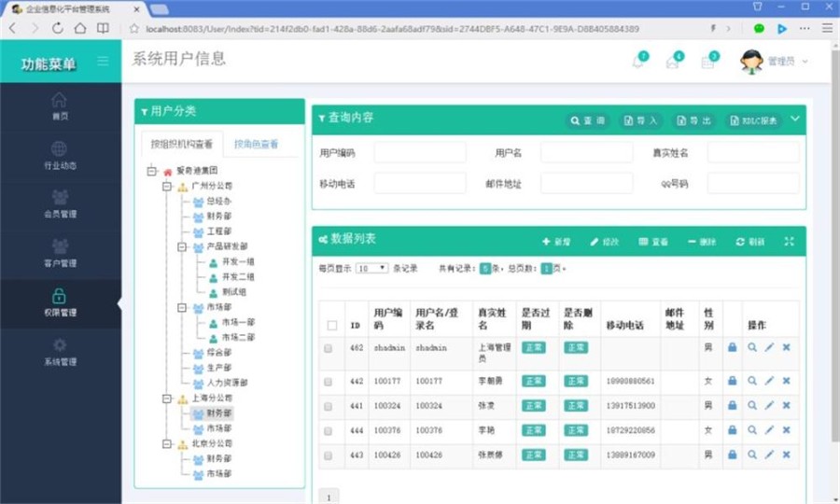Open the 每页显示 page size dropdown
The height and width of the screenshot is (504, 840).
[x=371, y=268]
